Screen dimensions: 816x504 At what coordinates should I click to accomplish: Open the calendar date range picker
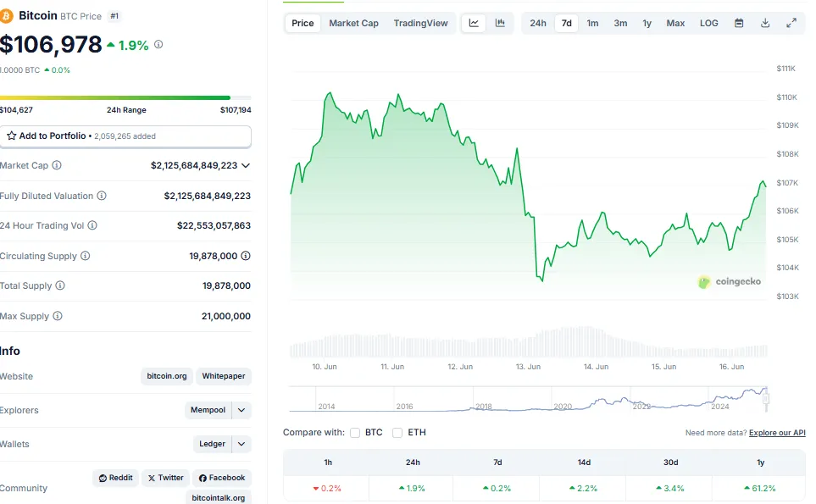point(739,23)
